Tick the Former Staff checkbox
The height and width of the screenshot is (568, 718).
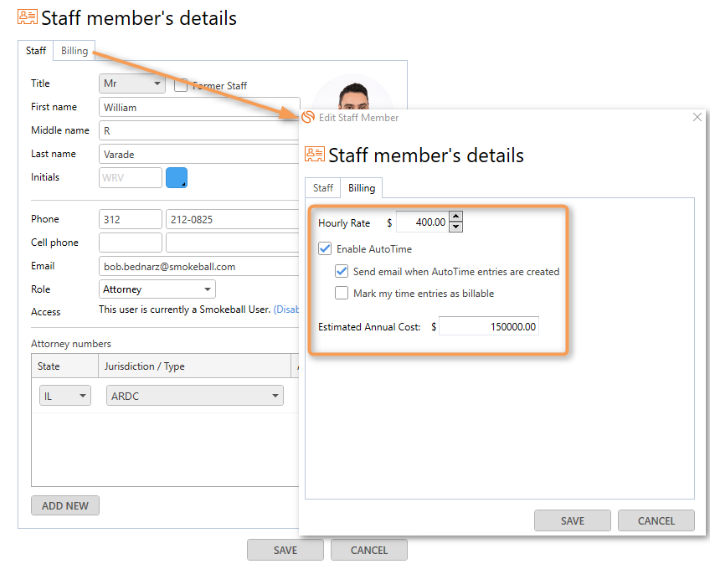pyautogui.click(x=181, y=85)
